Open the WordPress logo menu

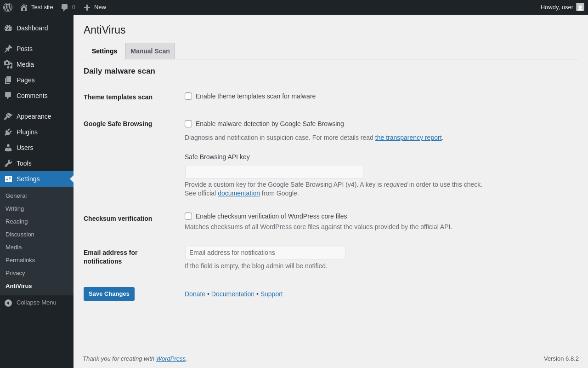(8, 7)
